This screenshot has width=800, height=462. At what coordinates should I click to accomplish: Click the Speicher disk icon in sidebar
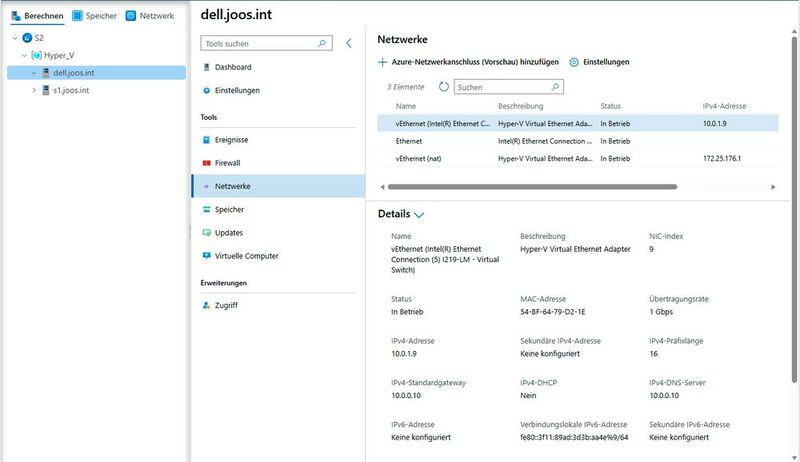coord(206,210)
